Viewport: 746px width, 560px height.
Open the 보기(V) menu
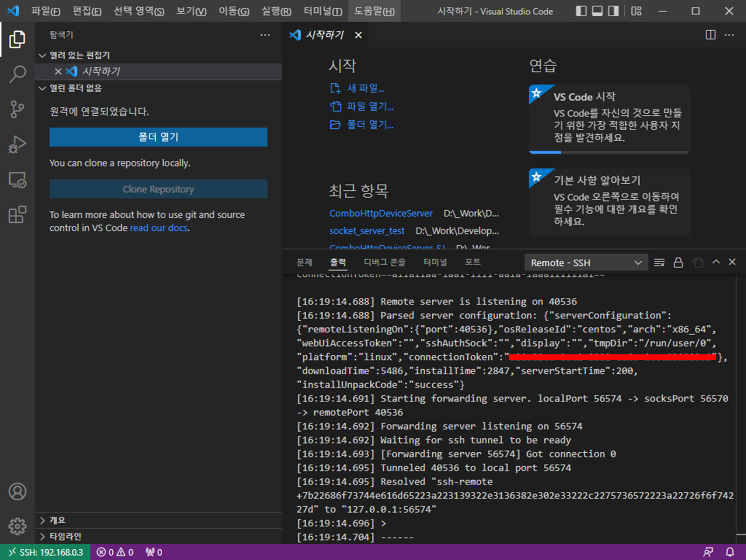(192, 11)
